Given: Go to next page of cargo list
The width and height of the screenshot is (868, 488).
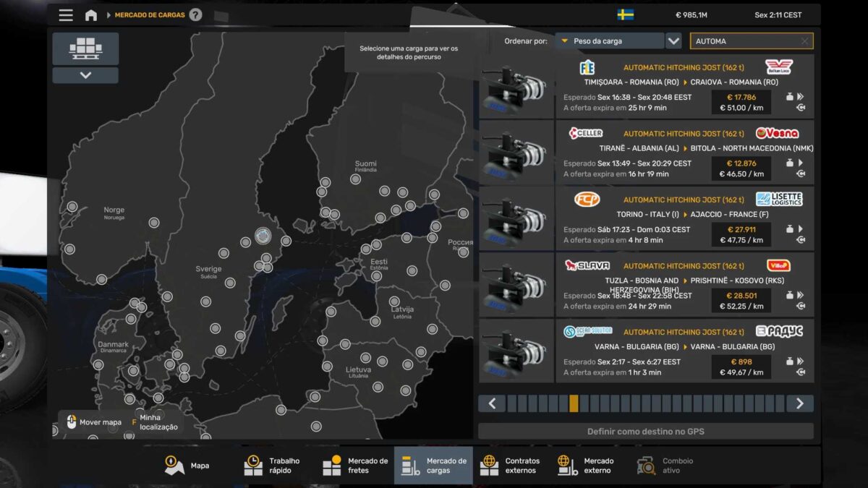Looking at the screenshot, I should (799, 403).
